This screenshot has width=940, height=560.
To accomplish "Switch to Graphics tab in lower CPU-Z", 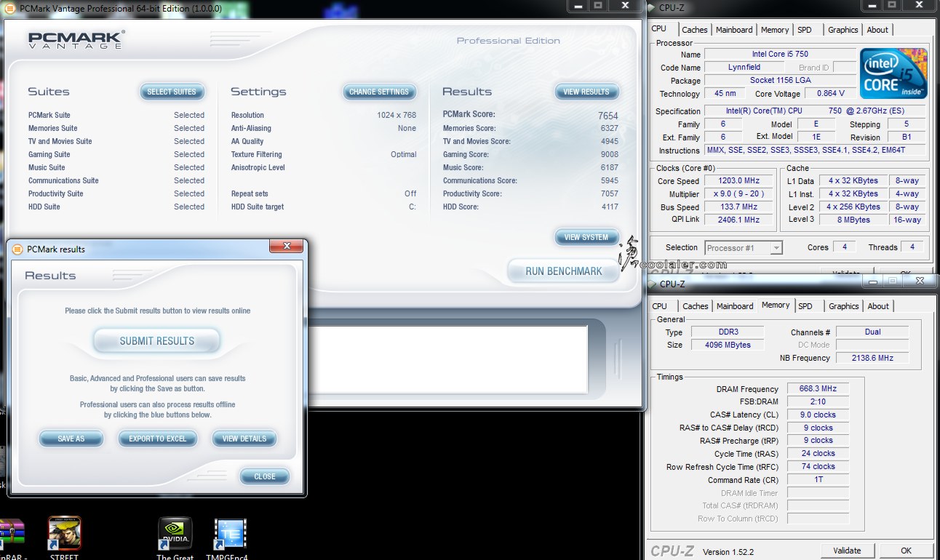I will pyautogui.click(x=843, y=306).
